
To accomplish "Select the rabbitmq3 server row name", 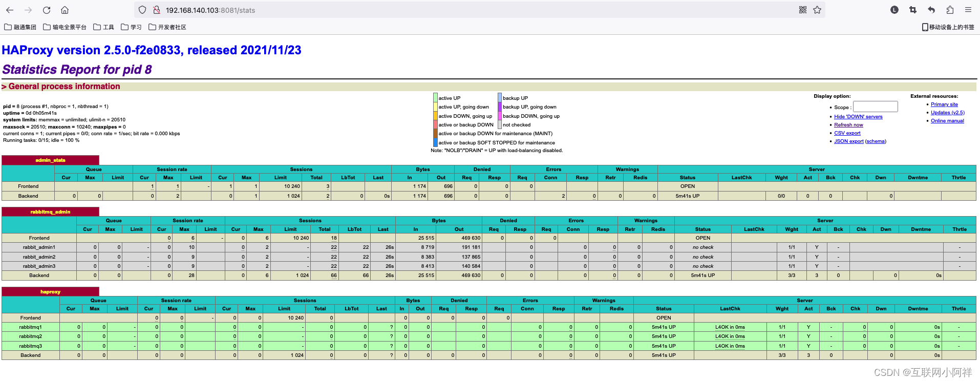I will 30,346.
